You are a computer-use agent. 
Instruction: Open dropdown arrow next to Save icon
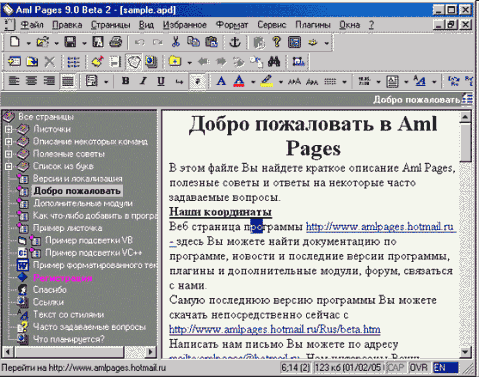pyautogui.click(x=84, y=43)
